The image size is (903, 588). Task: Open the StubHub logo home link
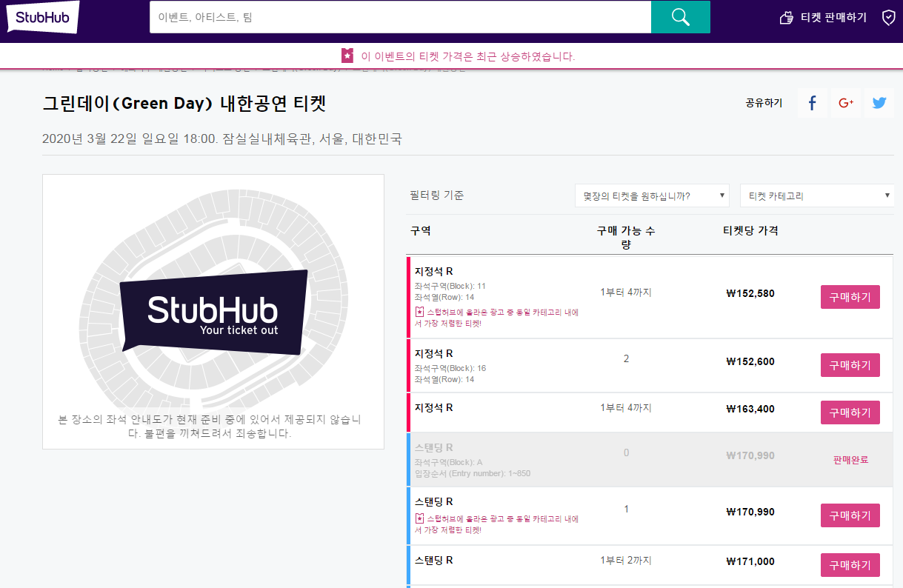(x=44, y=16)
